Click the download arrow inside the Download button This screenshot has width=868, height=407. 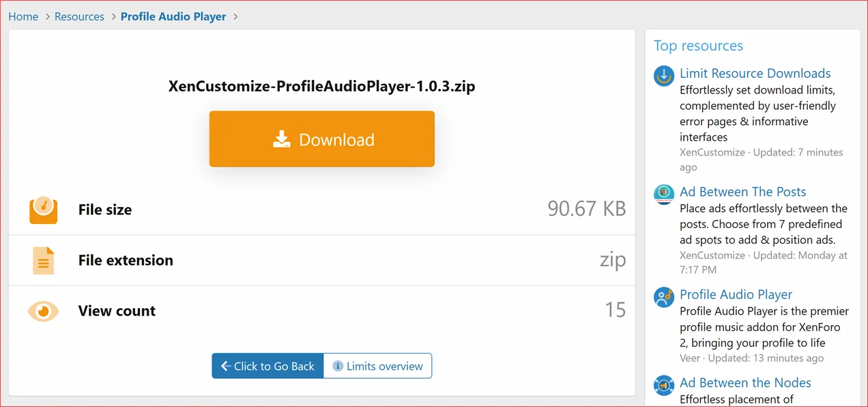(282, 139)
